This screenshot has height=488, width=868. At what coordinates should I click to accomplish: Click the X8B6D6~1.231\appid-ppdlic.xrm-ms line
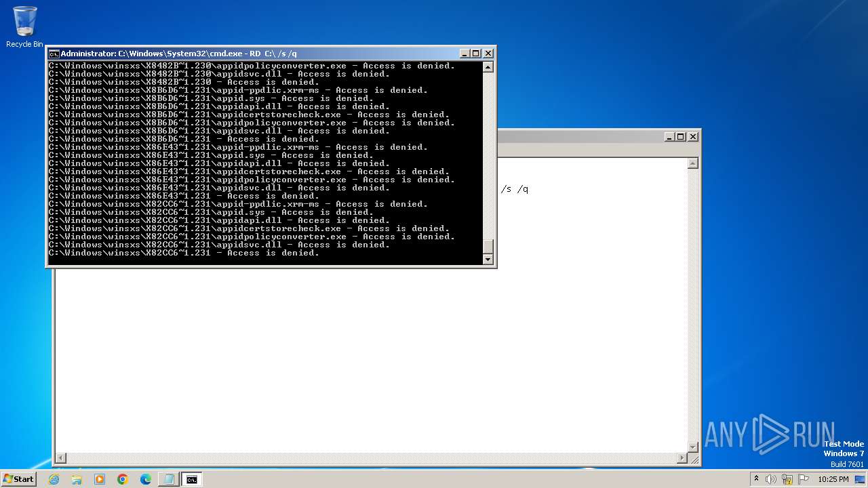pos(238,90)
